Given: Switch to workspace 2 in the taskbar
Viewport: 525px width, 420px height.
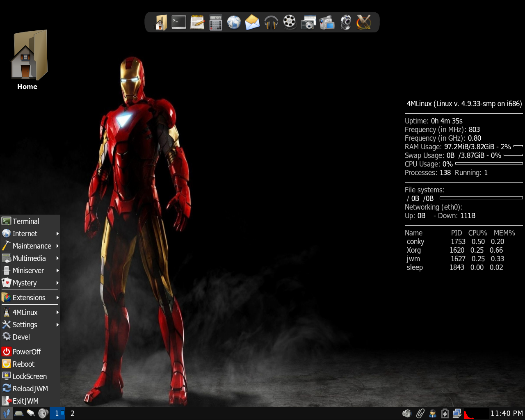Looking at the screenshot, I should tap(73, 413).
